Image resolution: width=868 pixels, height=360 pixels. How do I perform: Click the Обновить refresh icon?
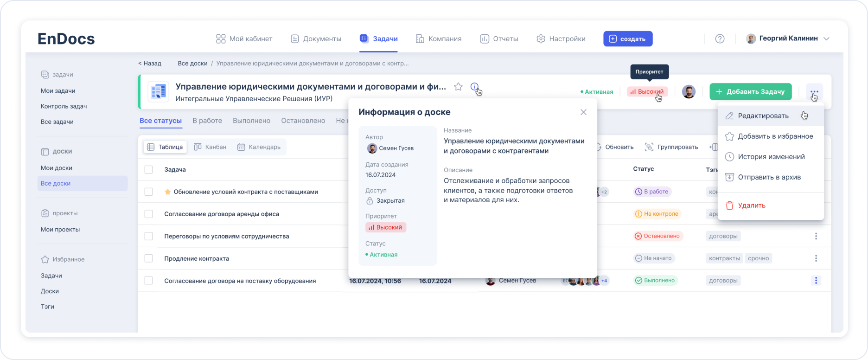coord(599,147)
